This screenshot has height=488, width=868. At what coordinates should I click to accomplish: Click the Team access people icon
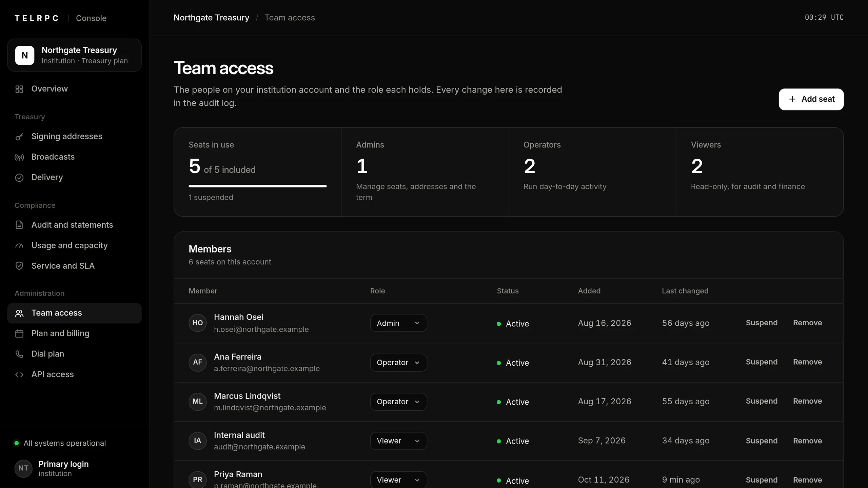(x=19, y=313)
